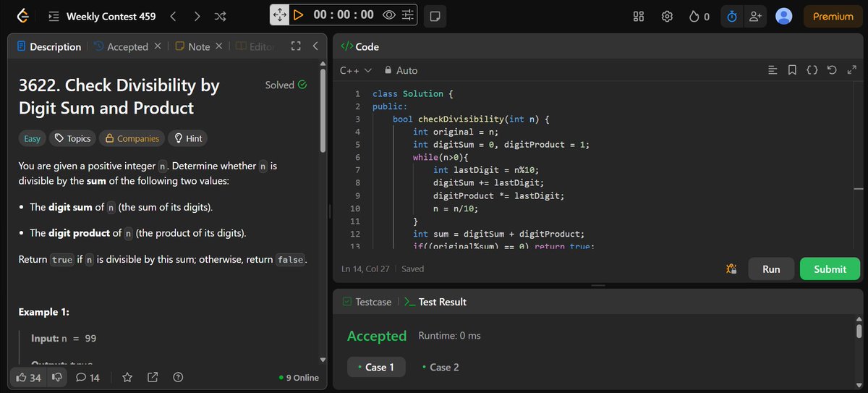Close the Note tab
Image resolution: width=868 pixels, height=393 pixels.
tap(219, 46)
